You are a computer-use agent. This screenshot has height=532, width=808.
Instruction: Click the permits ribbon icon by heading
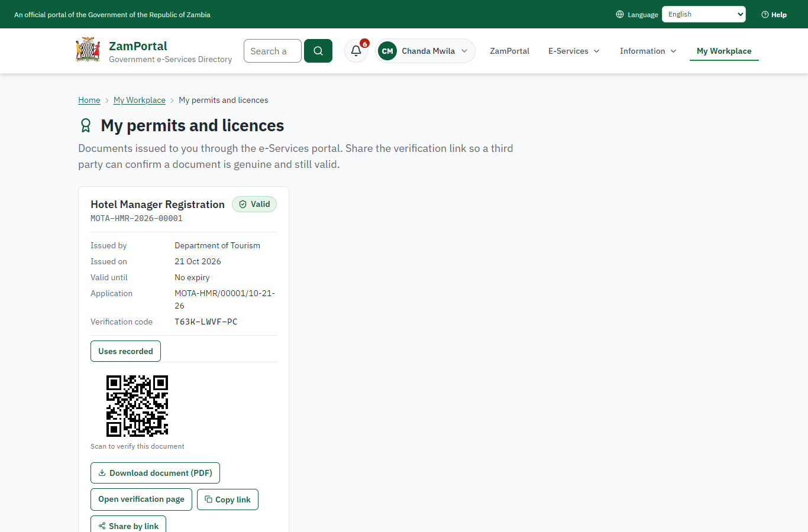click(86, 125)
